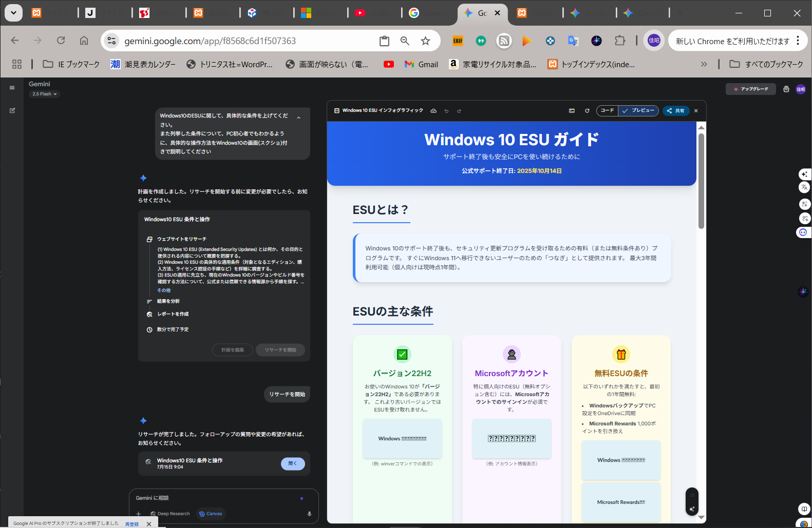Open the Chrome profile avatar
Screen dimensions: 812x528
coord(654,41)
